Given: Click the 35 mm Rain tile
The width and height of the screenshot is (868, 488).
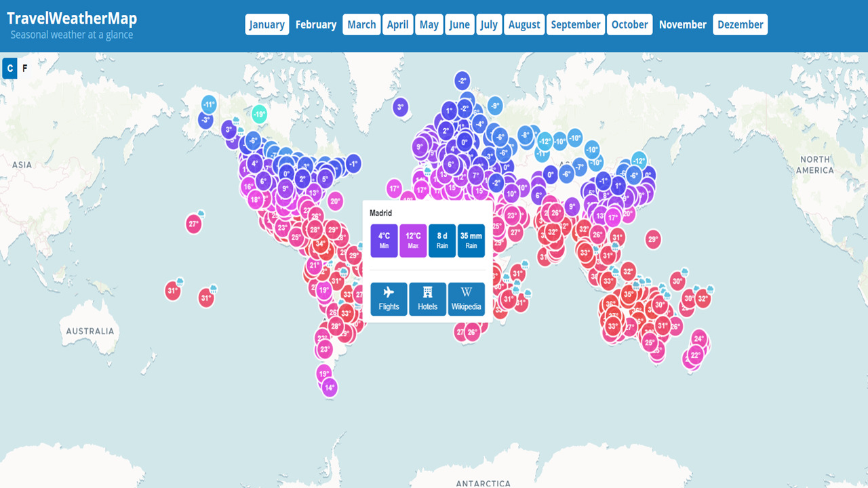Looking at the screenshot, I should [471, 241].
